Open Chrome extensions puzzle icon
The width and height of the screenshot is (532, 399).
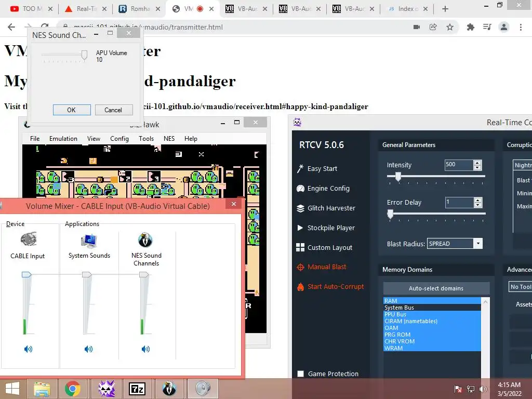click(x=470, y=27)
